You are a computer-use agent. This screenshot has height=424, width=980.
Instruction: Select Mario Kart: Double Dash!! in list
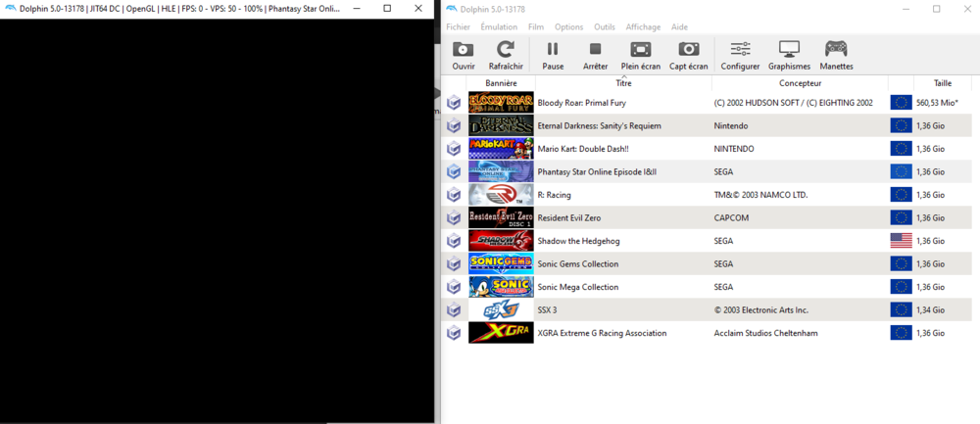click(583, 149)
